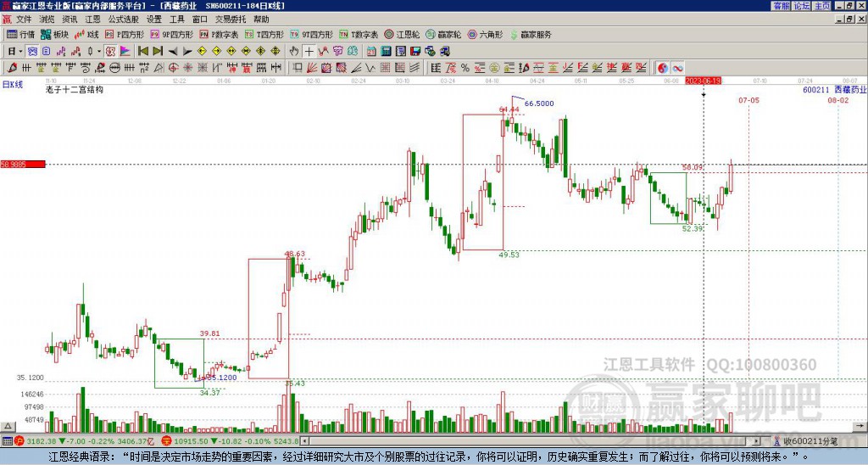Open the P数字表 tool

pyautogui.click(x=219, y=34)
